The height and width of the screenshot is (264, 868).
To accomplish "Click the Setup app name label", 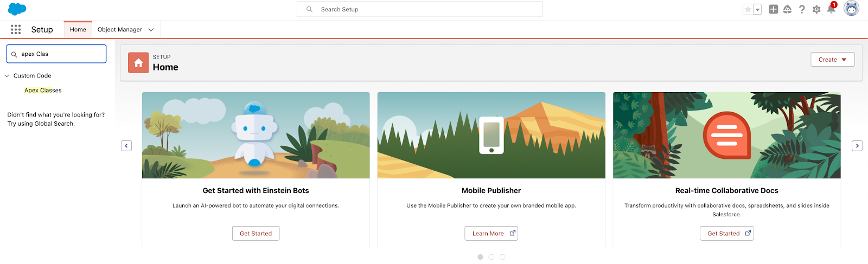I will point(42,30).
